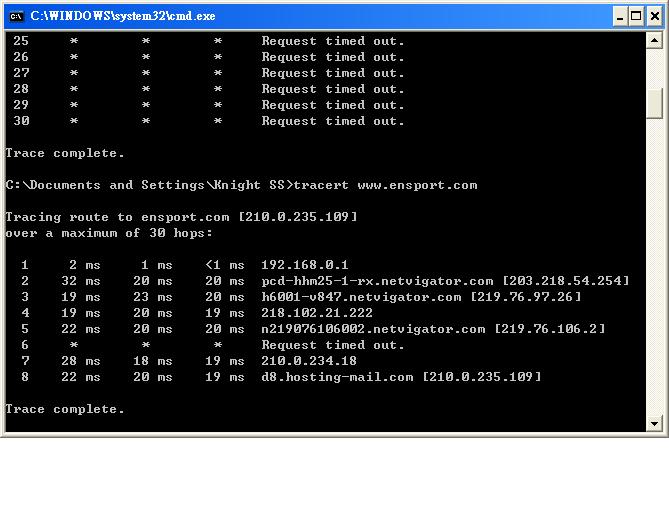Click the scrollbar up arrow
This screenshot has height=512, width=669.
(x=655, y=41)
